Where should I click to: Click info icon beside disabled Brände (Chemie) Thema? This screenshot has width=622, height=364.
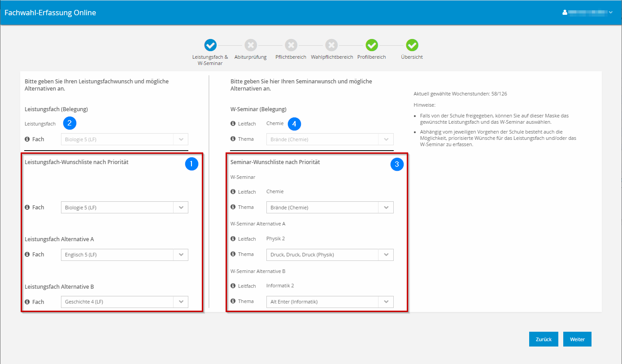tap(233, 139)
